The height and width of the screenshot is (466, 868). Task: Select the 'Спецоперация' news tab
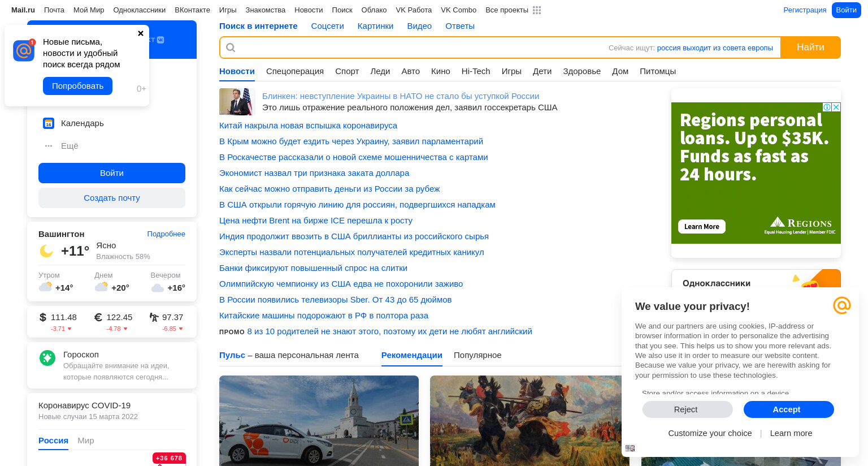(295, 71)
